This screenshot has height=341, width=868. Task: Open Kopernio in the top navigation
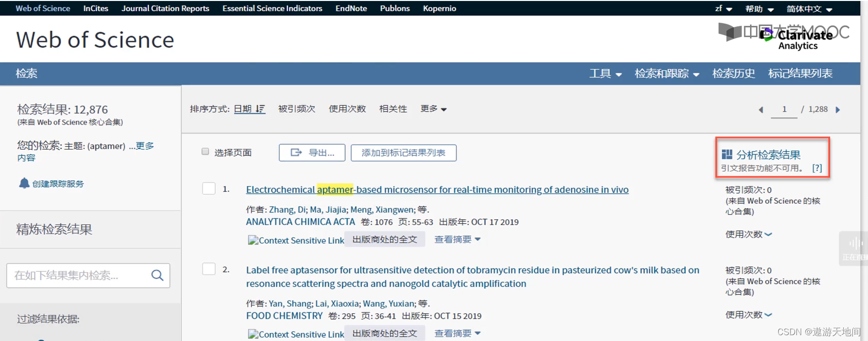pos(439,8)
